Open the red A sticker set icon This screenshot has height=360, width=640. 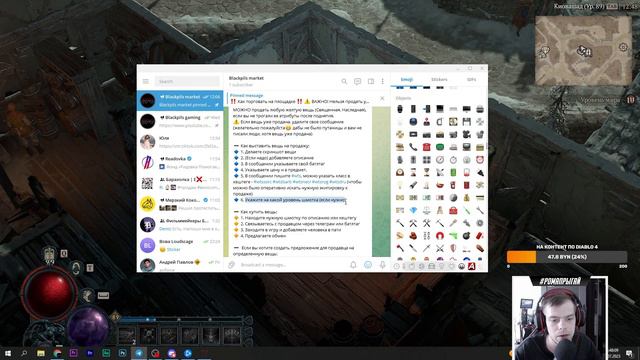click(x=471, y=266)
